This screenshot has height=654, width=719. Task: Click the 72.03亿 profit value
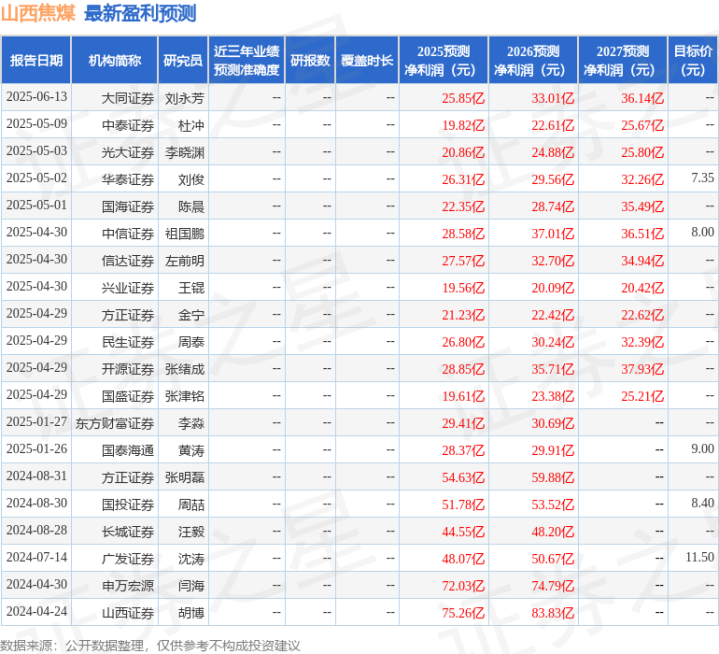(463, 586)
